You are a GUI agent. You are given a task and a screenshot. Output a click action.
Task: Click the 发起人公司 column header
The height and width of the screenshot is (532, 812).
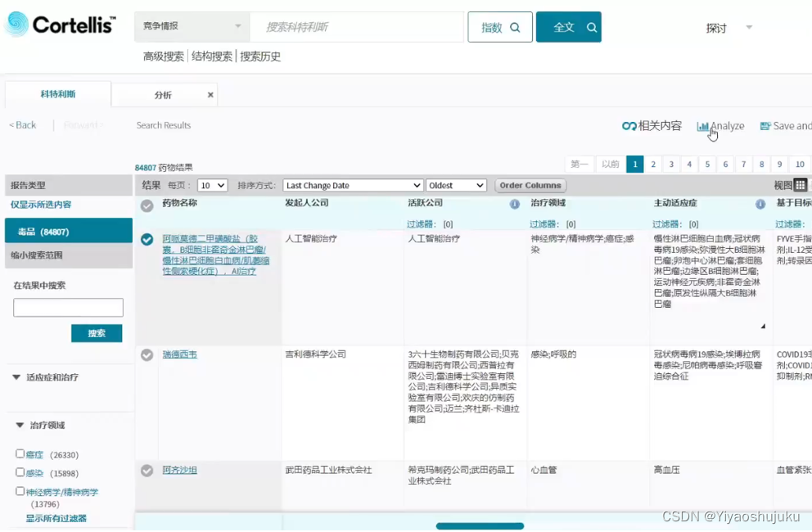point(307,203)
